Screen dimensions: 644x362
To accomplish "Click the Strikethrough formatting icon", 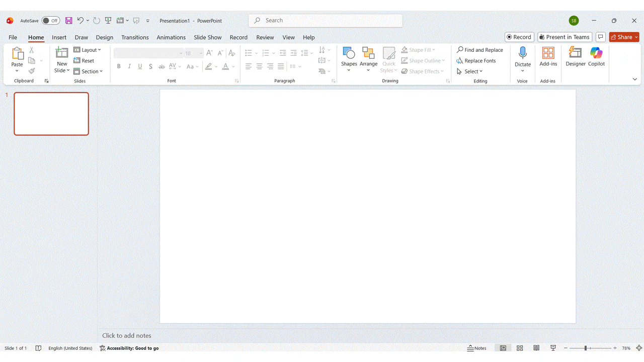I will (161, 66).
